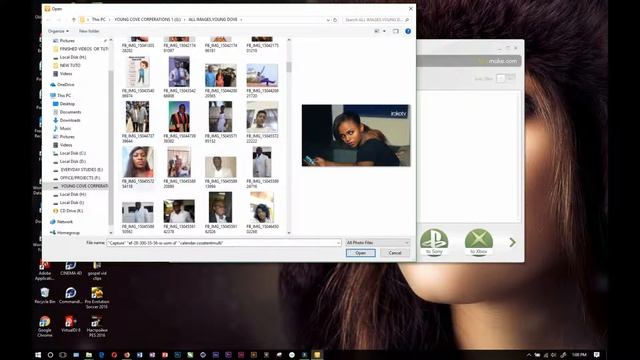Open Pro Evolution Soccer 2016 shortcut
The image size is (640, 360).
coord(97,298)
